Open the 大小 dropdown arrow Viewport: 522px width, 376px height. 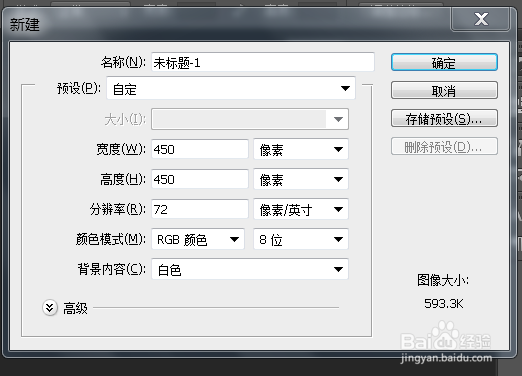[x=338, y=119]
